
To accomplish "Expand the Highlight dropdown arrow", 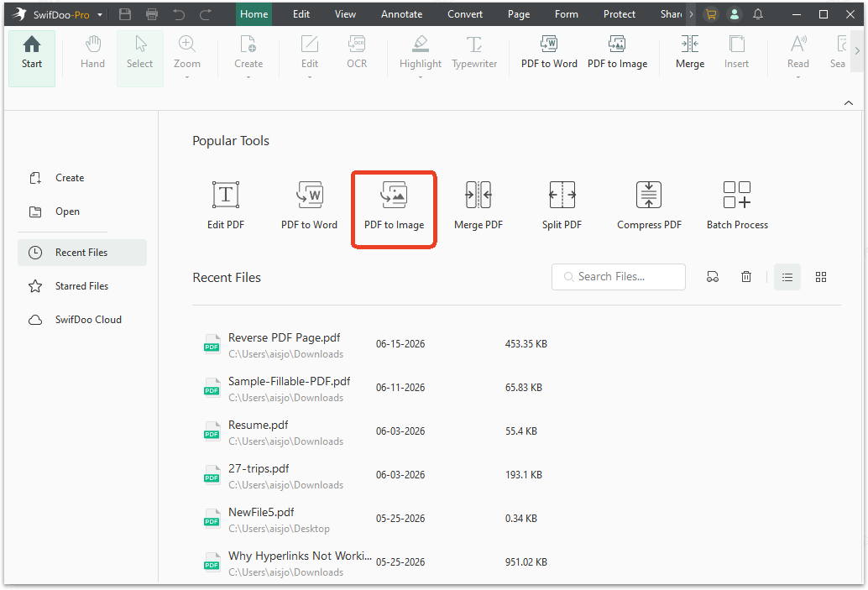I will [x=421, y=77].
